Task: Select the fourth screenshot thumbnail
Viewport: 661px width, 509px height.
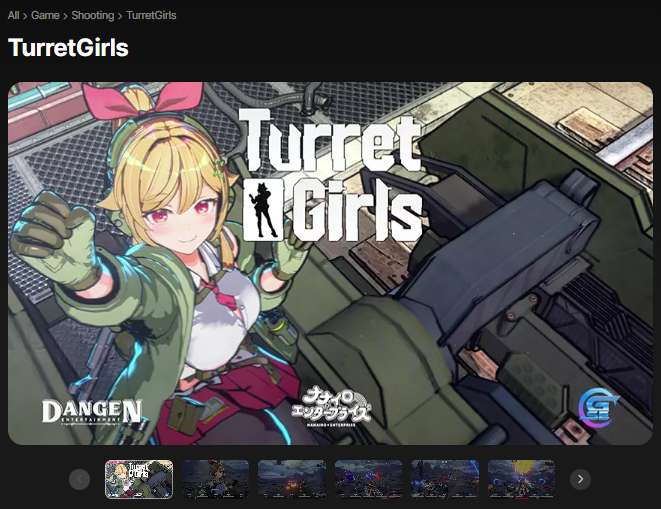Action: 368,479
